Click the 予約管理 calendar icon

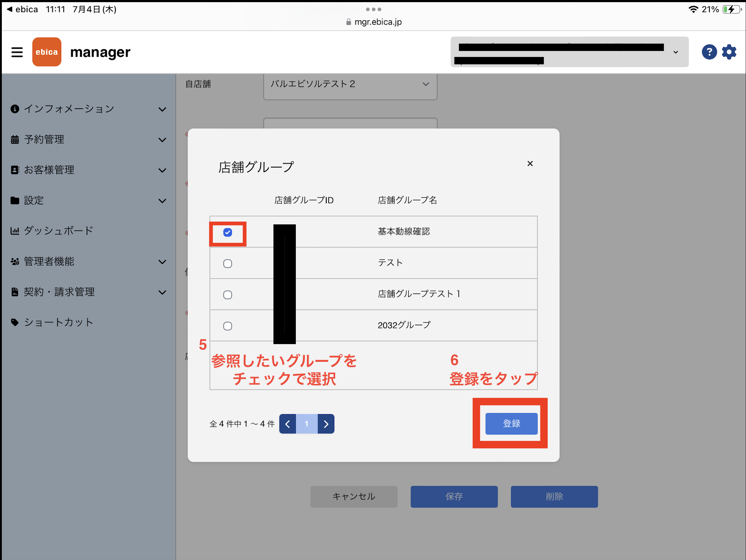(x=15, y=139)
